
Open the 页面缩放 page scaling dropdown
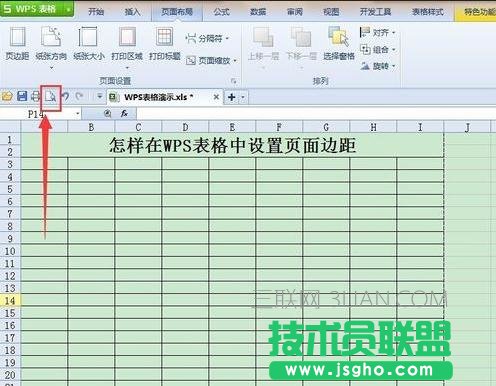point(211,60)
